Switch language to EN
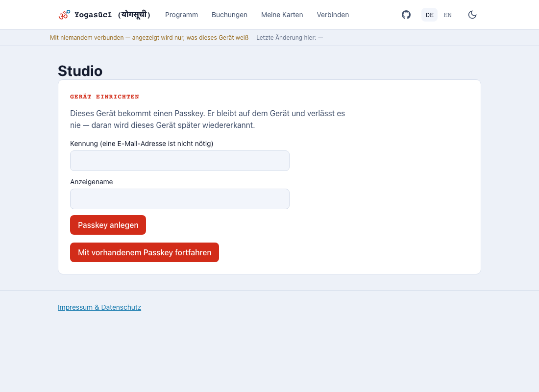This screenshot has width=539, height=392. pos(447,15)
